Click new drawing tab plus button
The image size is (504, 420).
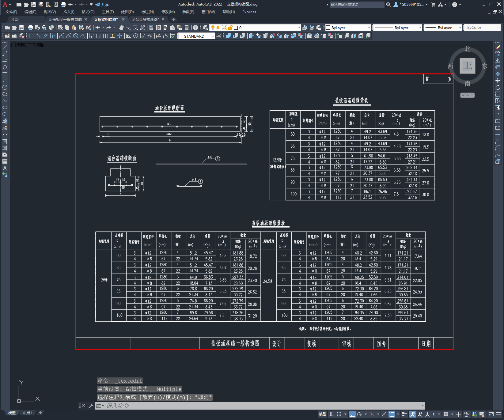(x=174, y=19)
